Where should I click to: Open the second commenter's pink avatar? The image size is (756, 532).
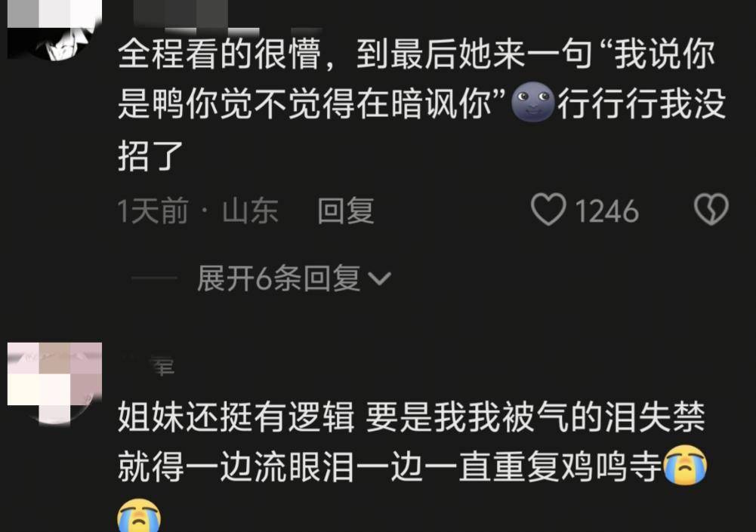pos(54,383)
